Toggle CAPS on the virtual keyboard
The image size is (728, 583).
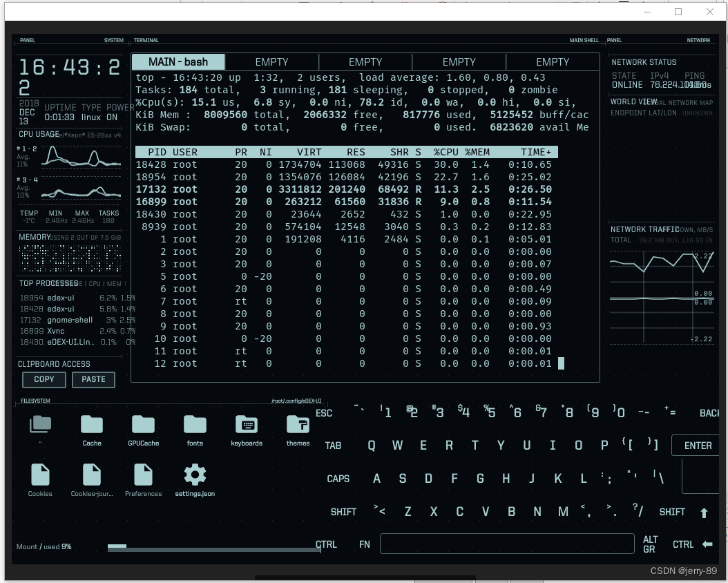[338, 478]
